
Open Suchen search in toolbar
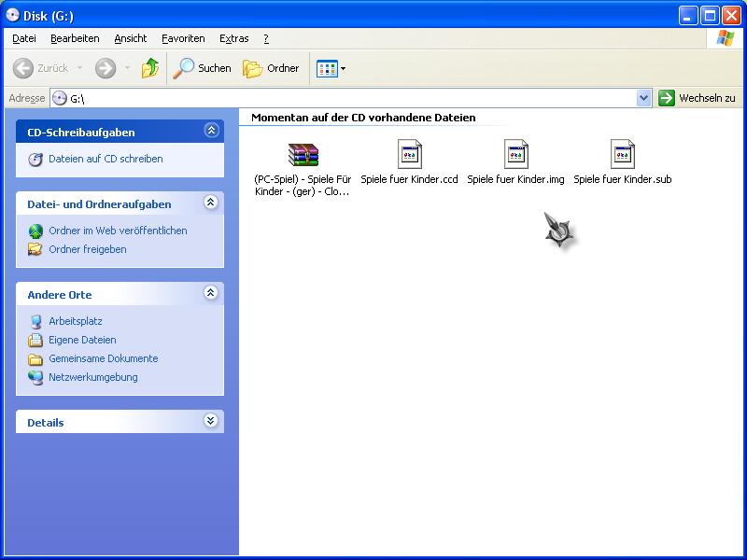point(203,68)
